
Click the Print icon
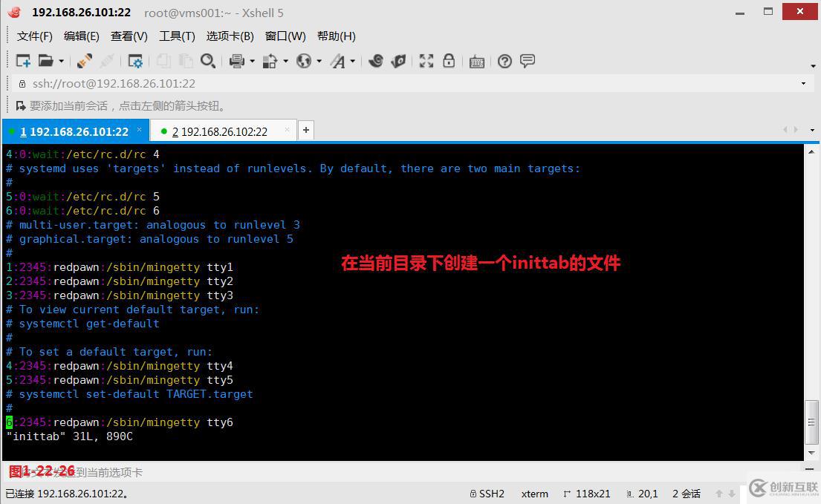(x=237, y=61)
